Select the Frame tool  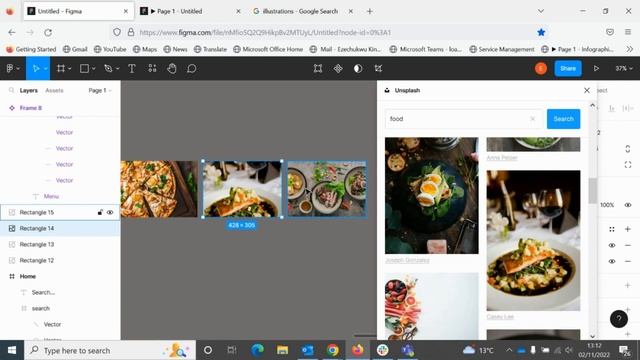pos(61,69)
